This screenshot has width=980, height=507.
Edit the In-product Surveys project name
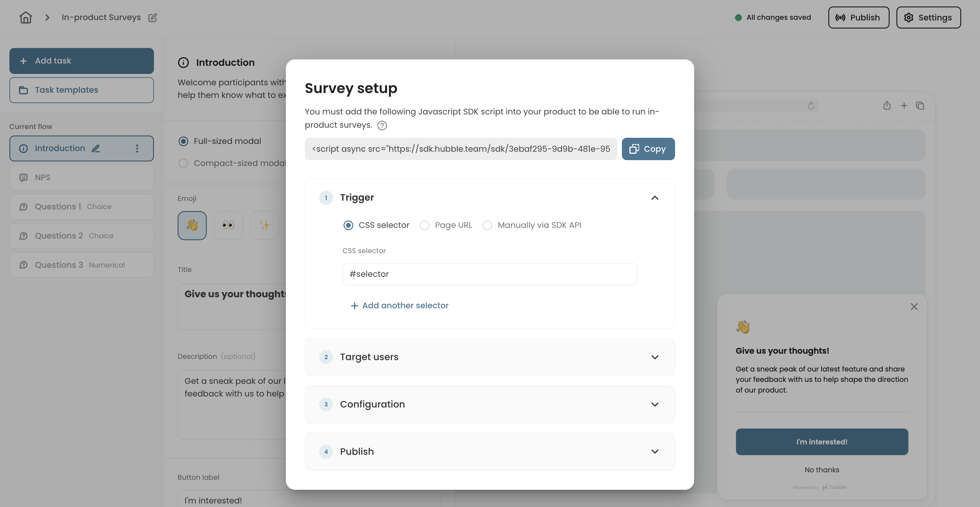(153, 18)
